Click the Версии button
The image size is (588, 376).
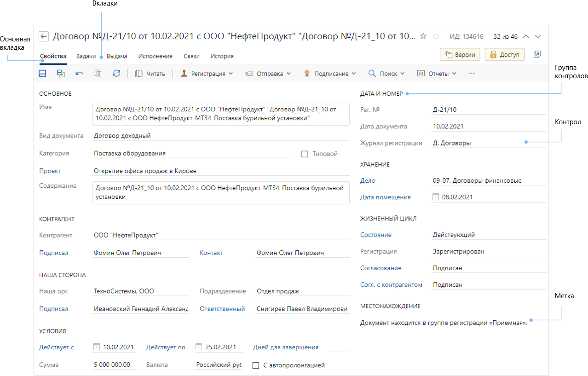click(x=461, y=55)
